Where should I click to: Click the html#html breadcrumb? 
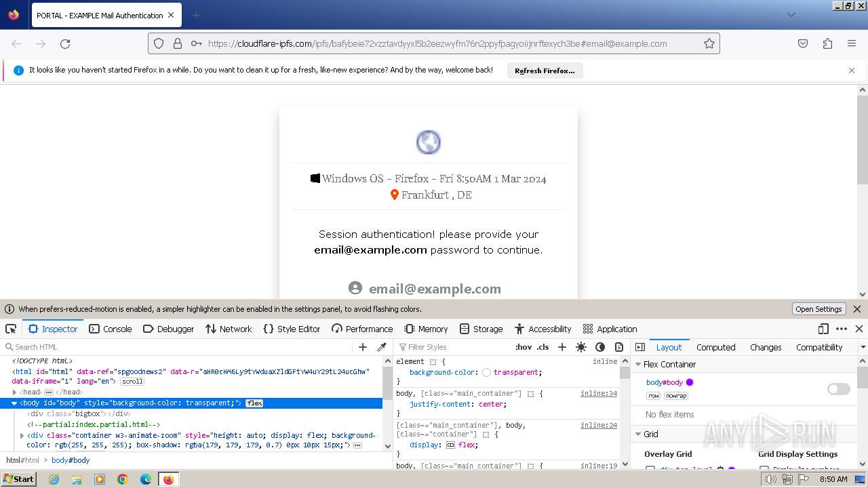(x=22, y=460)
